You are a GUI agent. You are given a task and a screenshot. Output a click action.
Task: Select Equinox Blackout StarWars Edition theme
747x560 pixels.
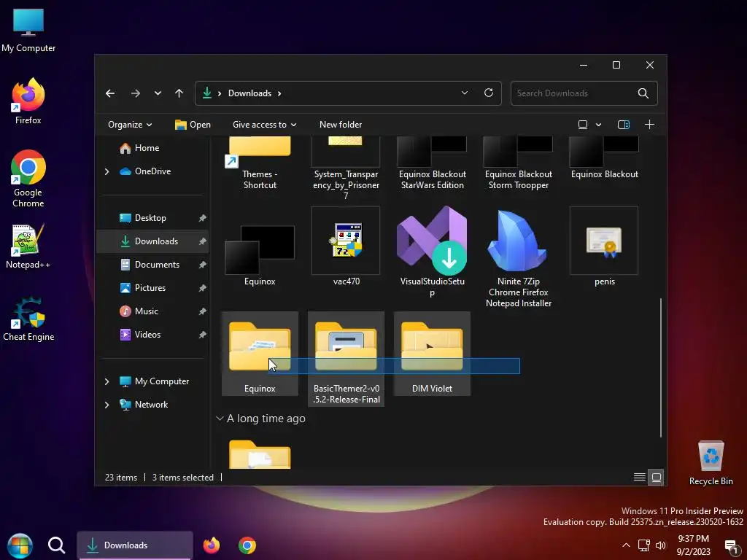click(x=432, y=163)
